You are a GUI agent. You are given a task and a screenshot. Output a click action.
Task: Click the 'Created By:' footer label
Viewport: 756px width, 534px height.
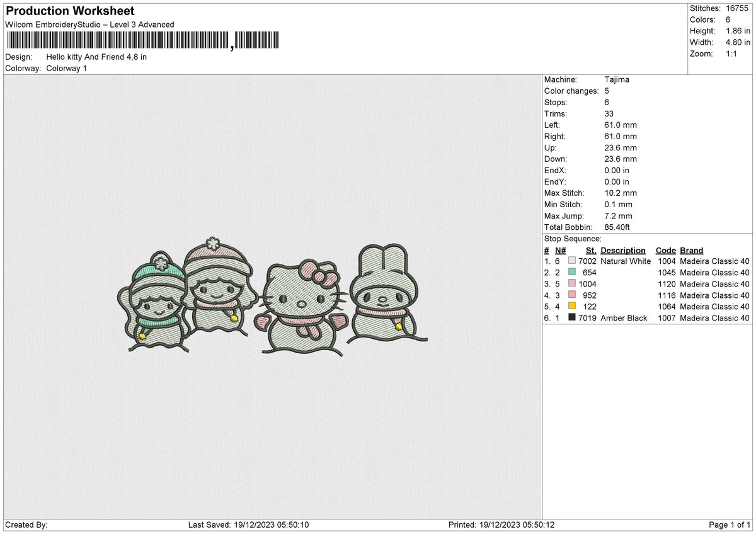pos(26,525)
